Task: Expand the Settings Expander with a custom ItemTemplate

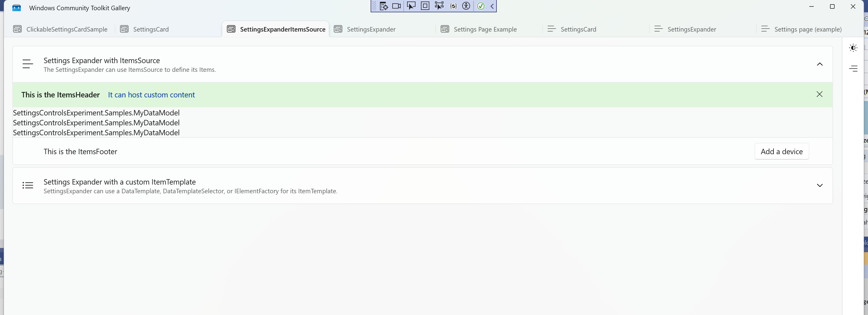Action: 820,185
